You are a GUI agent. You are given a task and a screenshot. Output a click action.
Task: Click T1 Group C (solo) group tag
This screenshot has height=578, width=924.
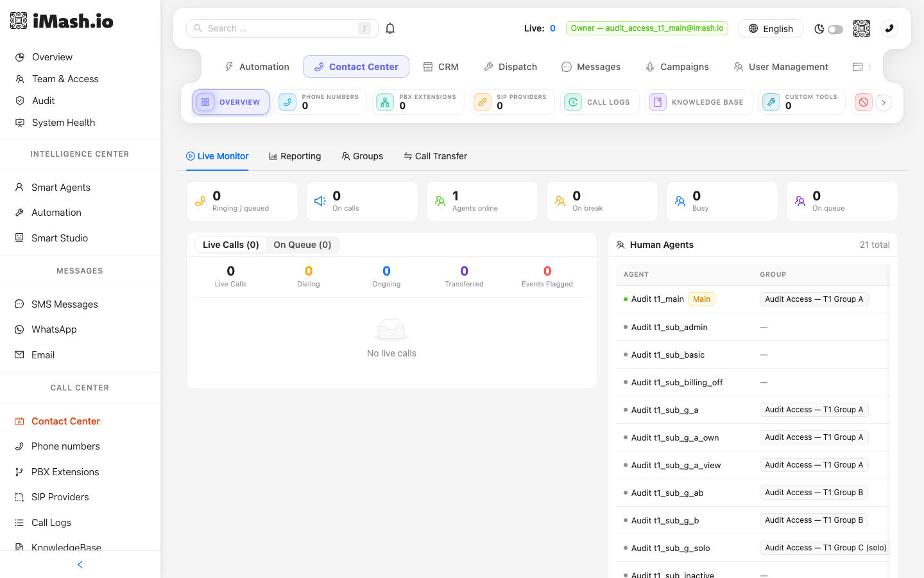[x=826, y=548]
